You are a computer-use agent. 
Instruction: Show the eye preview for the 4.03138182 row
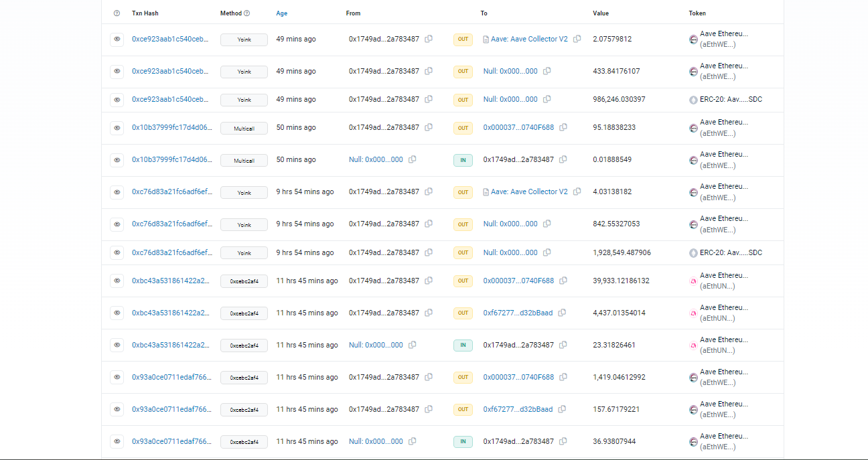click(x=117, y=192)
